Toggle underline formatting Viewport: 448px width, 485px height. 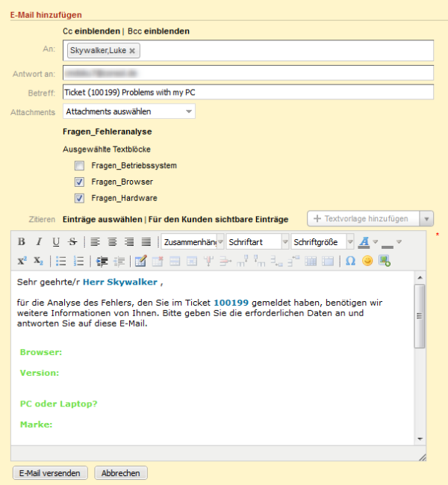(x=56, y=241)
